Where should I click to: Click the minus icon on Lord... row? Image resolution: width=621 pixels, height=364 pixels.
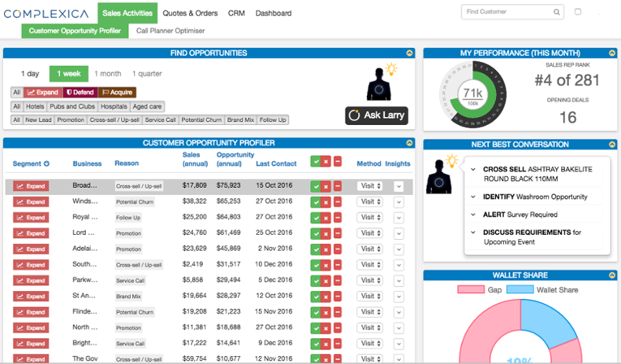[337, 233]
